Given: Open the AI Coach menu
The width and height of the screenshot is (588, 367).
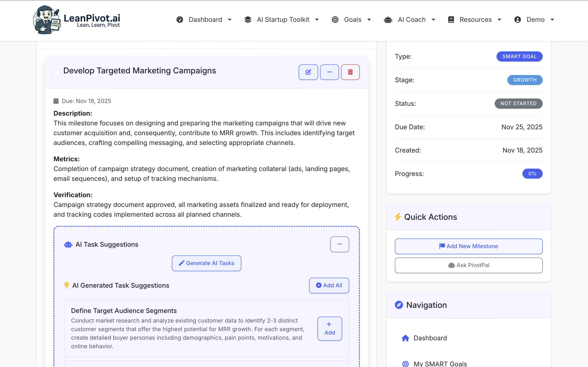Looking at the screenshot, I should pos(412,19).
